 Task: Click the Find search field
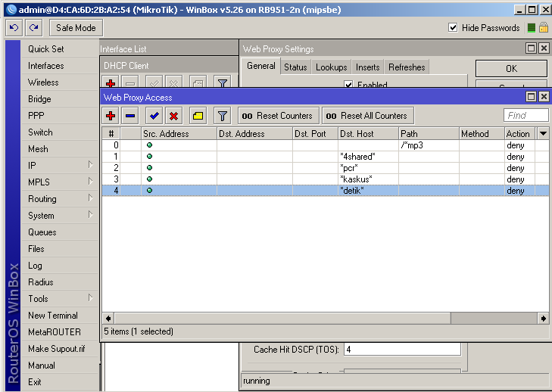(x=526, y=116)
